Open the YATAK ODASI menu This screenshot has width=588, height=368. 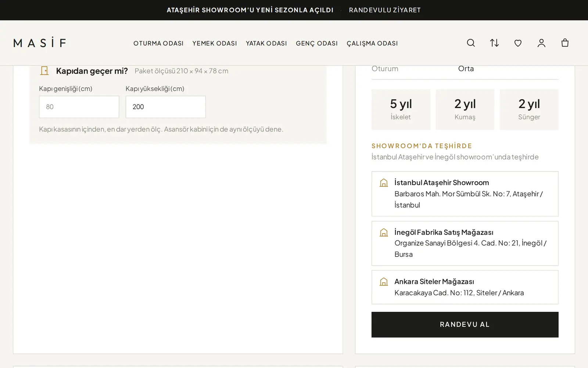click(266, 43)
